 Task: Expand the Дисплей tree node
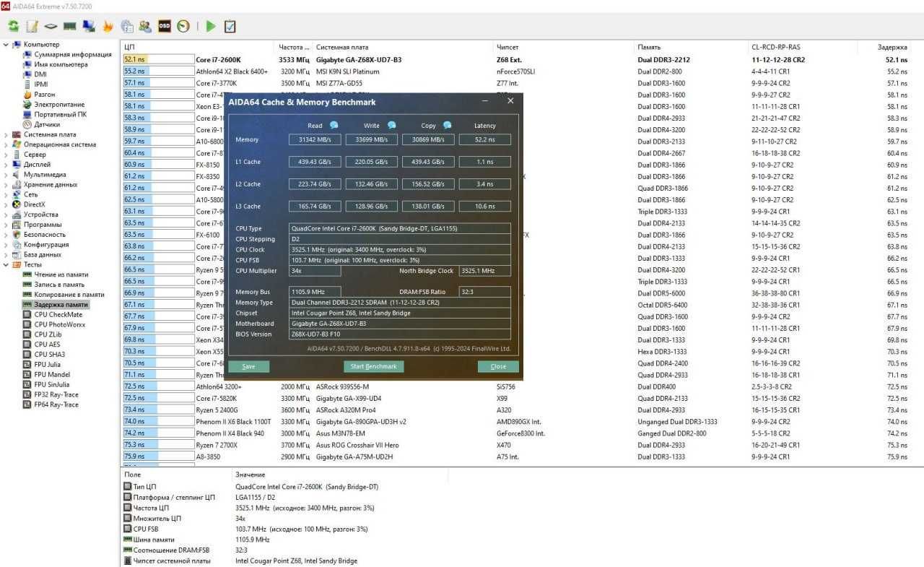tap(6, 165)
